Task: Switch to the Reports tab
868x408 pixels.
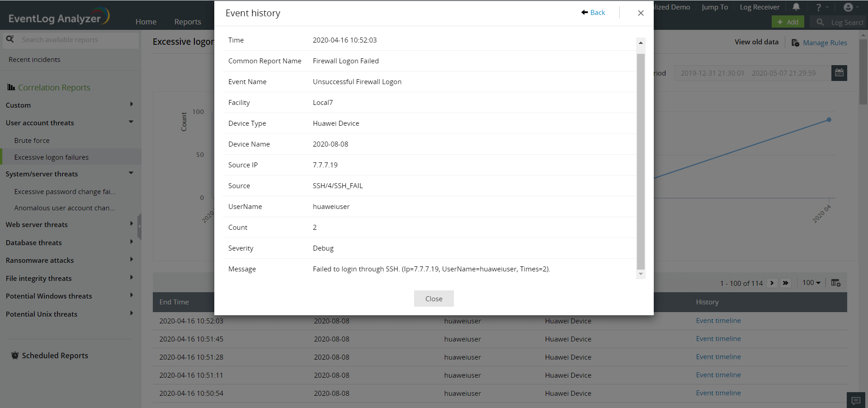Action: (188, 22)
